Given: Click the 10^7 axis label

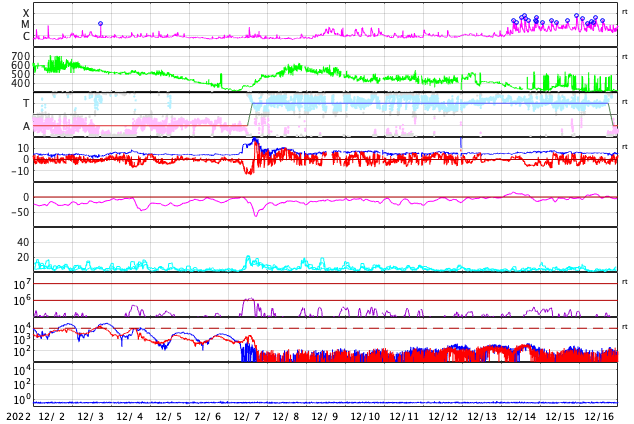Looking at the screenshot, I should tap(22, 285).
